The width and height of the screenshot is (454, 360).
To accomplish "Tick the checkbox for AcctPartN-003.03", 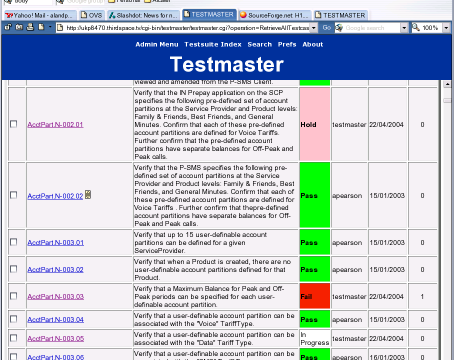I will 14,296.
